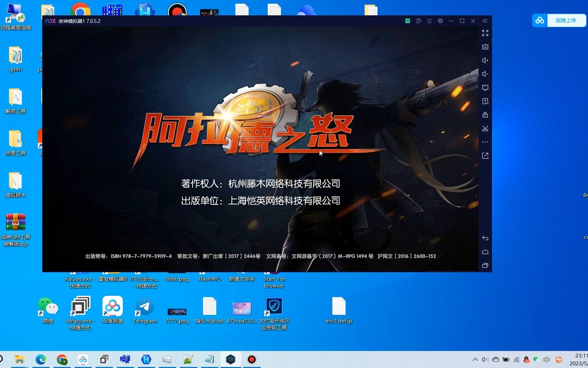Open the screen icon in Nox sidebar
This screenshot has height=368, width=588.
485,88
